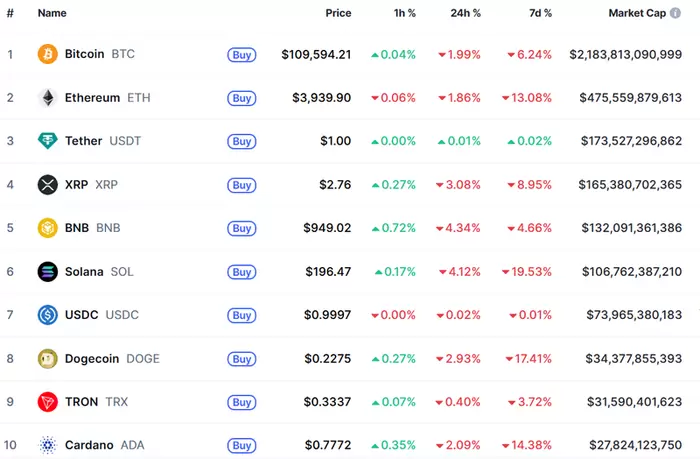
Task: Click the Dogecoin logo icon
Action: [x=47, y=359]
